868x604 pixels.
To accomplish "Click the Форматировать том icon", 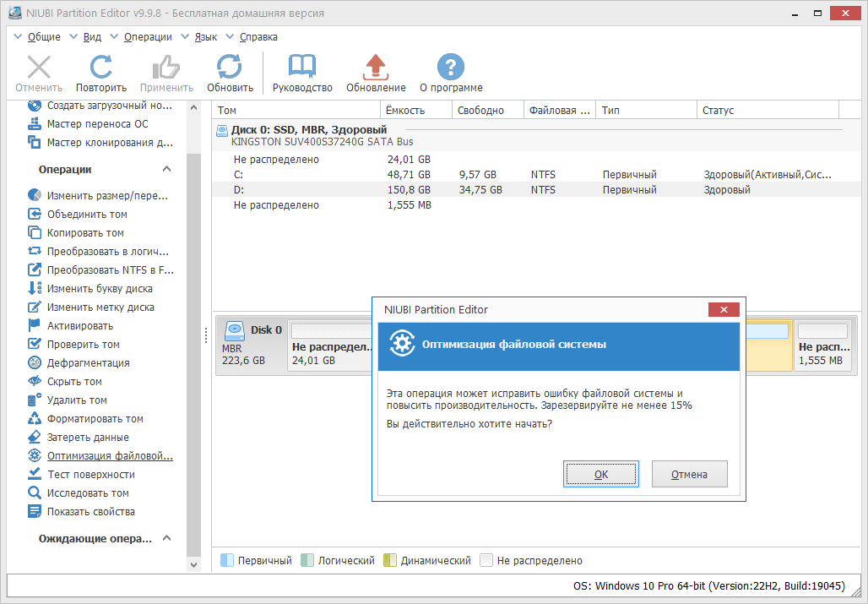I will coord(35,418).
